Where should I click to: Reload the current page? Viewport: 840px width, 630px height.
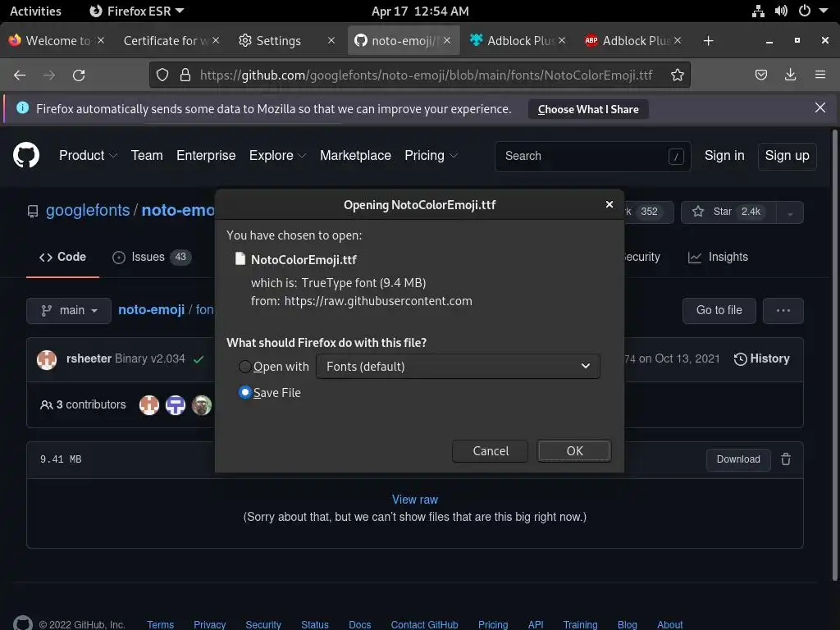(x=79, y=75)
